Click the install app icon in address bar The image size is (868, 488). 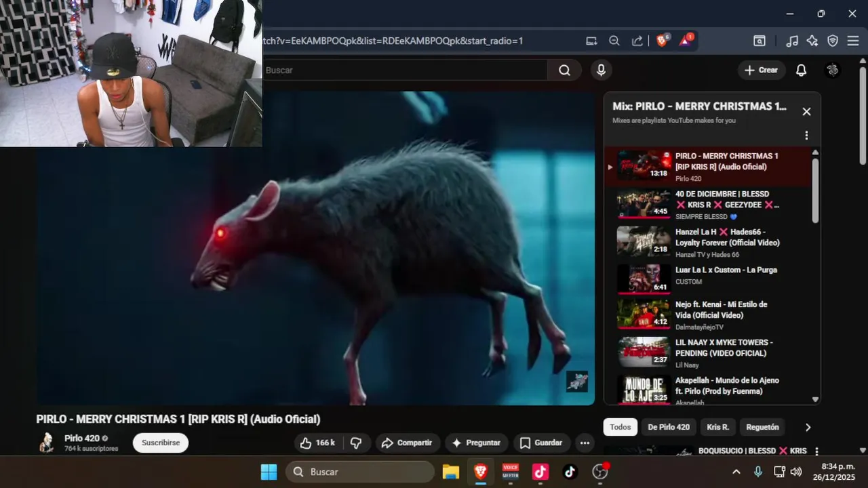pyautogui.click(x=592, y=41)
